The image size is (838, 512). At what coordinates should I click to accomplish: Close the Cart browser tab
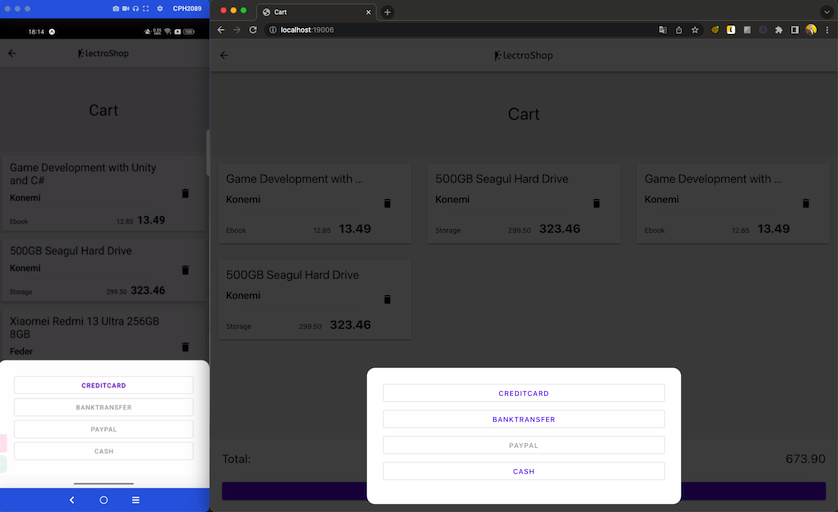click(368, 12)
